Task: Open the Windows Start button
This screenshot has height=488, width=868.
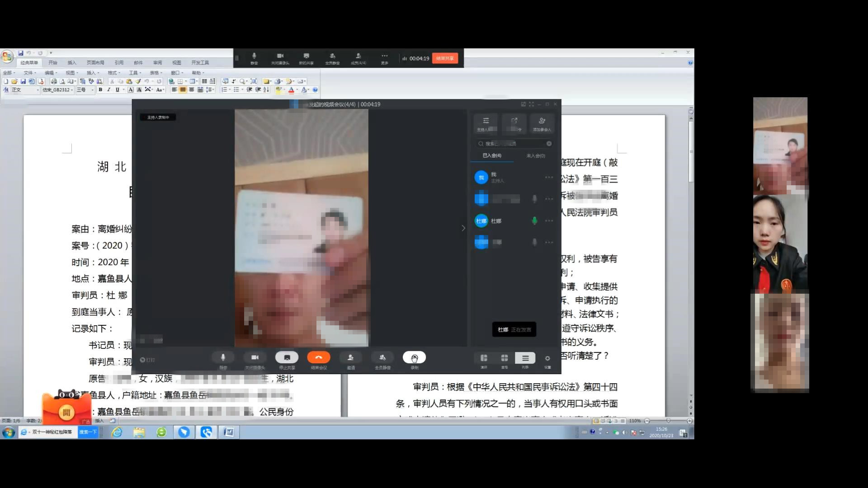Action: pos(9,432)
